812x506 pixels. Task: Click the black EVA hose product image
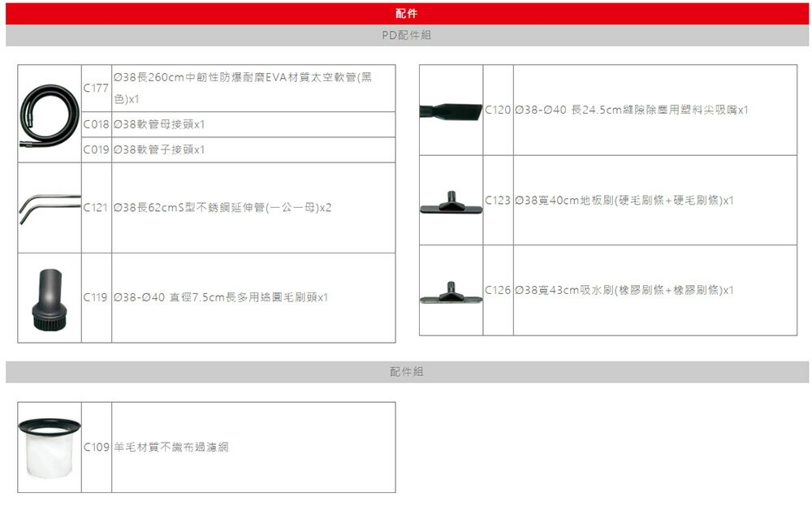(x=50, y=114)
